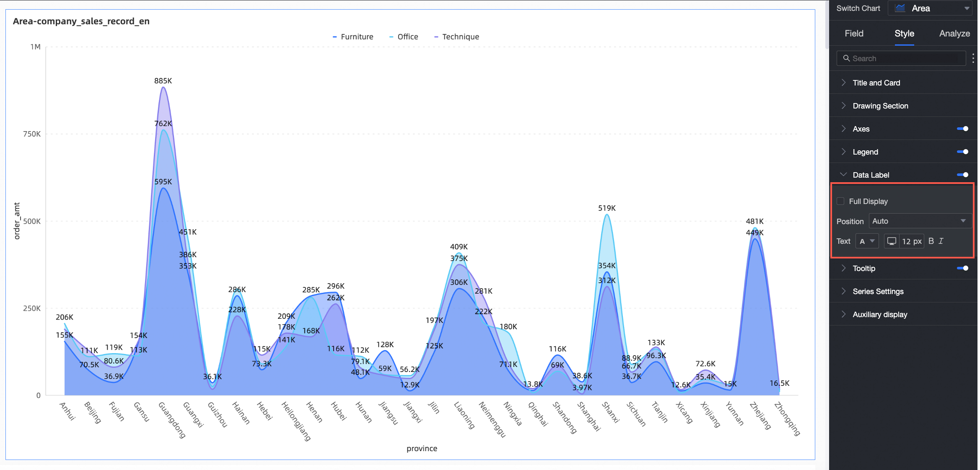The height and width of the screenshot is (470, 980).
Task: Switch to the Field tab
Action: pyautogui.click(x=854, y=34)
